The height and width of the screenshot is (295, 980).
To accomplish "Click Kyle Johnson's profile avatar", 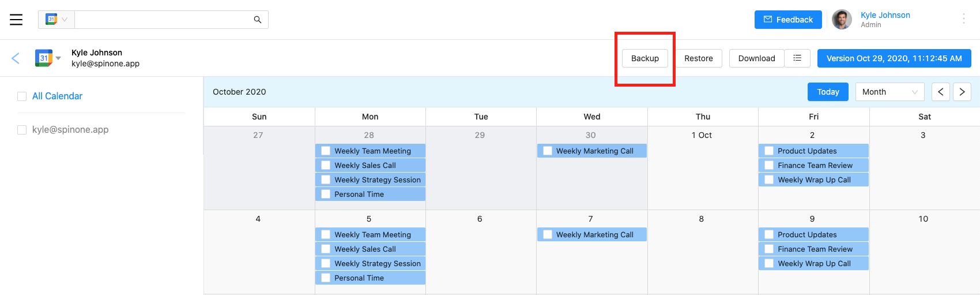I will 842,20.
